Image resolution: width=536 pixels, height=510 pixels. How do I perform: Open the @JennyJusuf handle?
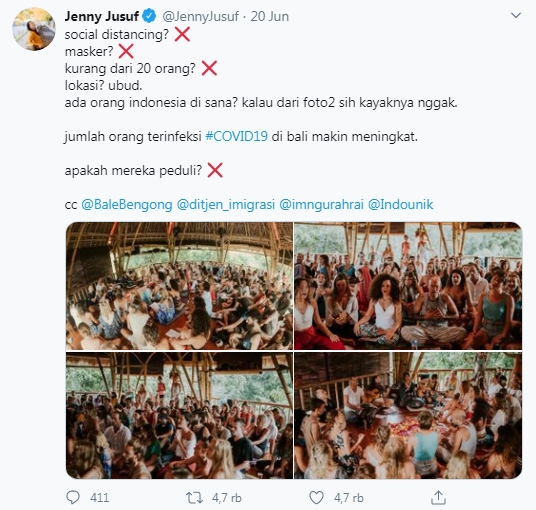tap(200, 16)
